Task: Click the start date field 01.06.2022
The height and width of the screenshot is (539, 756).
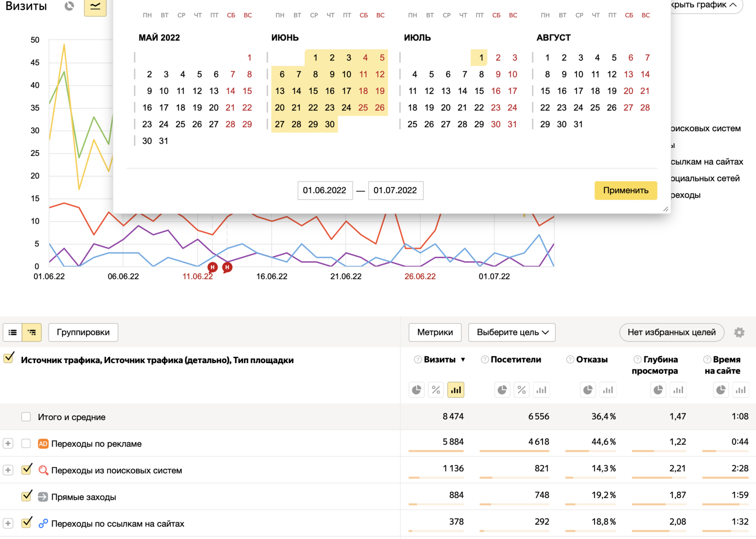Action: pyautogui.click(x=324, y=190)
